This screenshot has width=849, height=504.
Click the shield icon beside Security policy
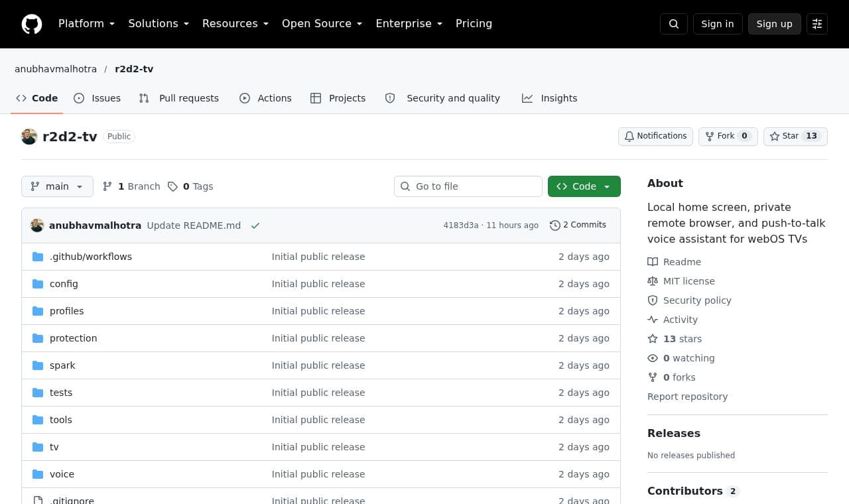click(x=653, y=300)
